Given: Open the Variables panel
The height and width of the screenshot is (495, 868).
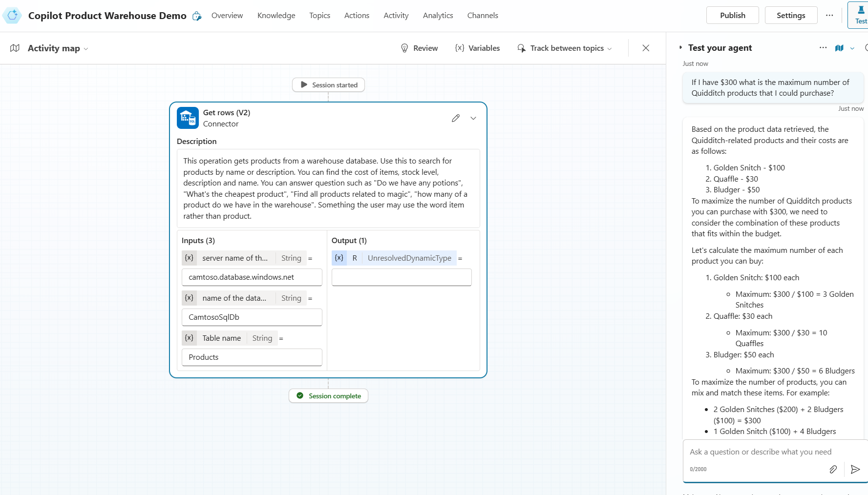Looking at the screenshot, I should click(477, 48).
